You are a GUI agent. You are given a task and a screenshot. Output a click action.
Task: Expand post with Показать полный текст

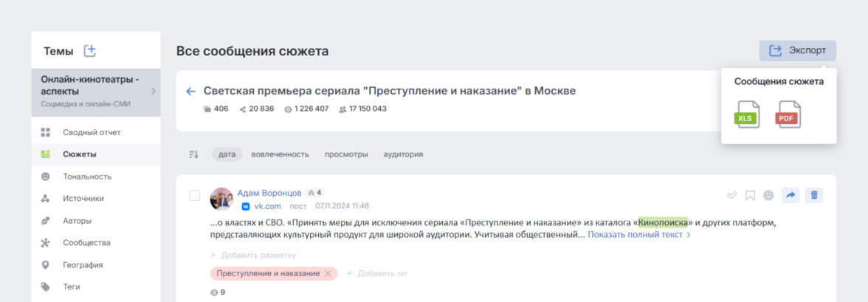click(x=638, y=235)
